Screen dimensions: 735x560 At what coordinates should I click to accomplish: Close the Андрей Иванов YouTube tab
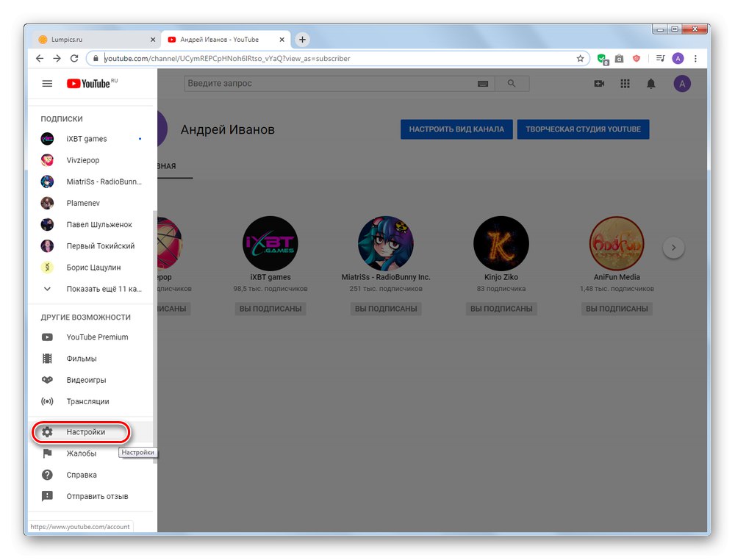282,40
